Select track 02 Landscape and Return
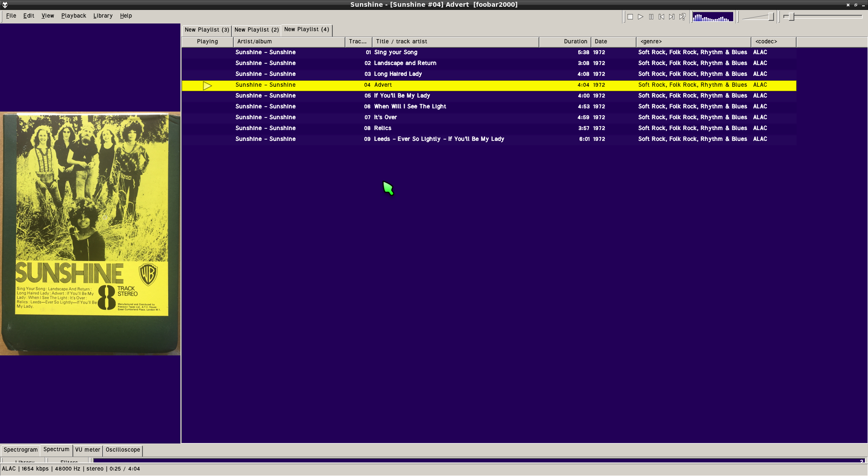This screenshot has height=476, width=868. 489,64
